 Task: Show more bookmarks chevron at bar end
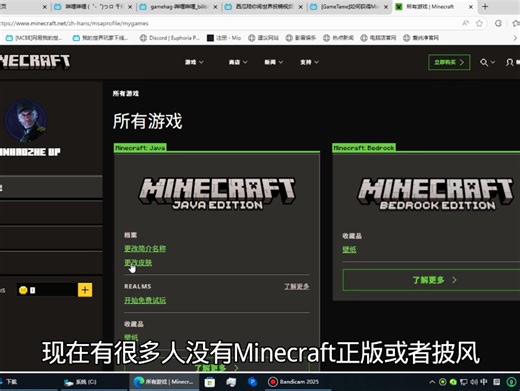515,38
